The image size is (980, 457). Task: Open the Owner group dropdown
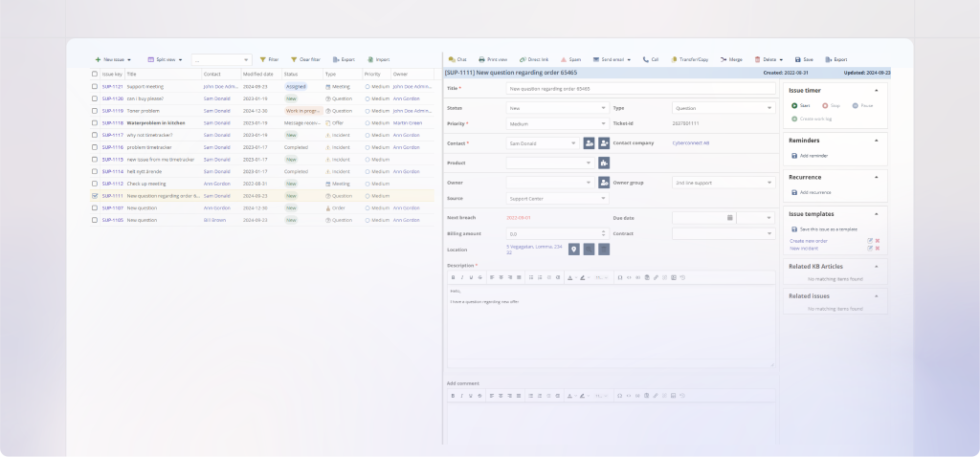pyautogui.click(x=724, y=183)
